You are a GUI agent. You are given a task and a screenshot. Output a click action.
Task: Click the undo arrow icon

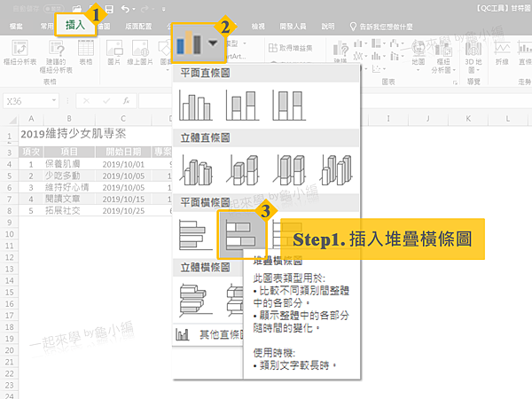pos(125,9)
